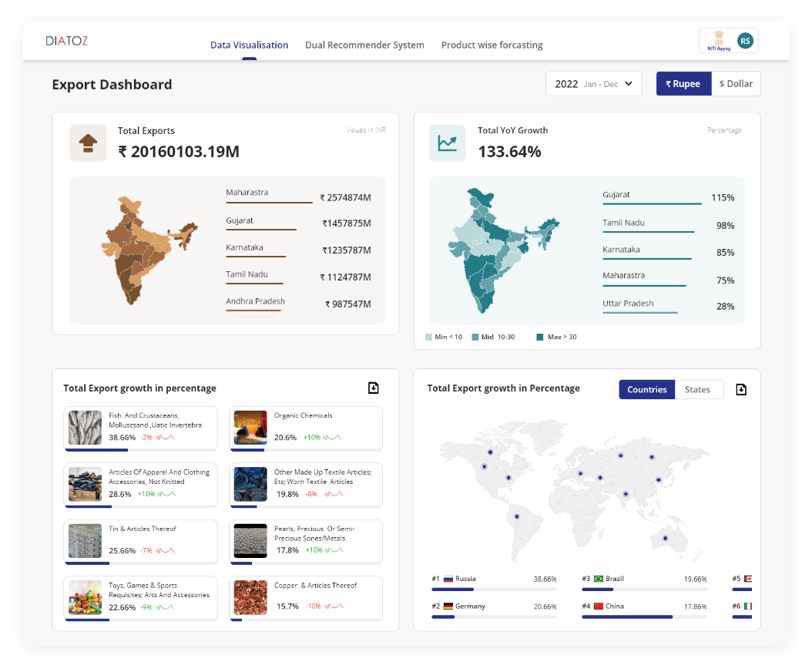Click the download icon beside States toggle

(741, 390)
